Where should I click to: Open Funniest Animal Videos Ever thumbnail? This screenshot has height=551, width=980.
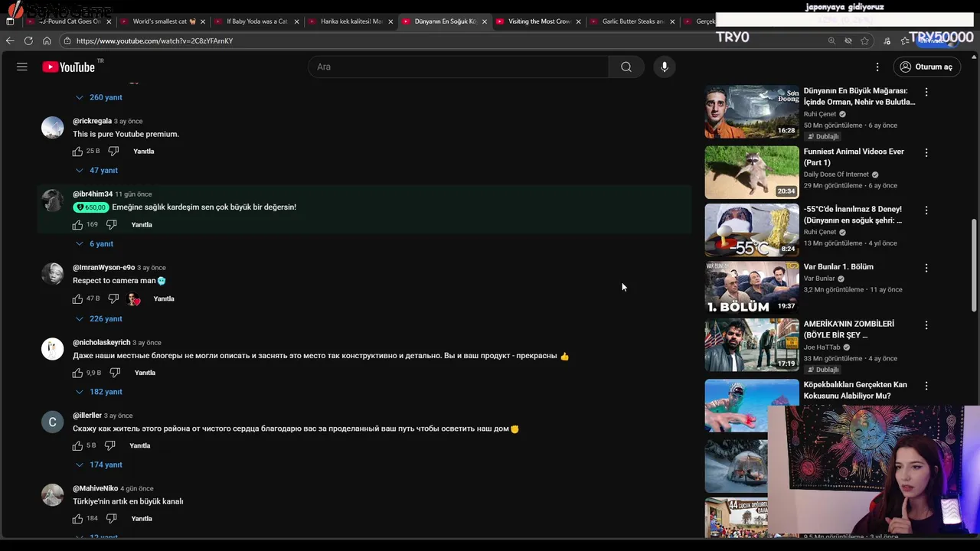click(752, 172)
